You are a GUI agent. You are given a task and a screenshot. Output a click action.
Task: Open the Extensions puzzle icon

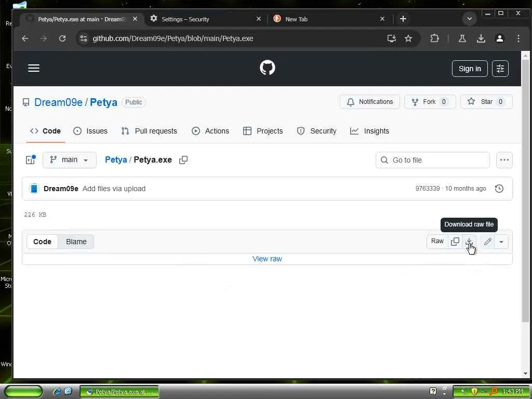(x=435, y=38)
